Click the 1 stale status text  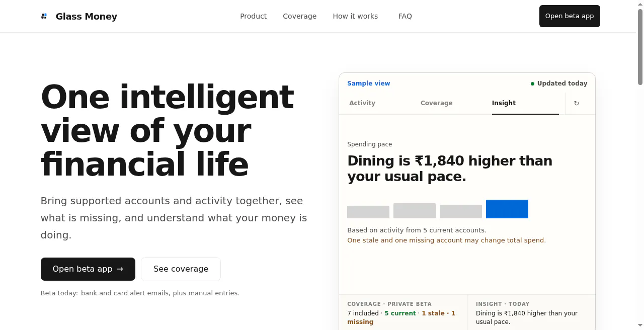[x=433, y=313]
